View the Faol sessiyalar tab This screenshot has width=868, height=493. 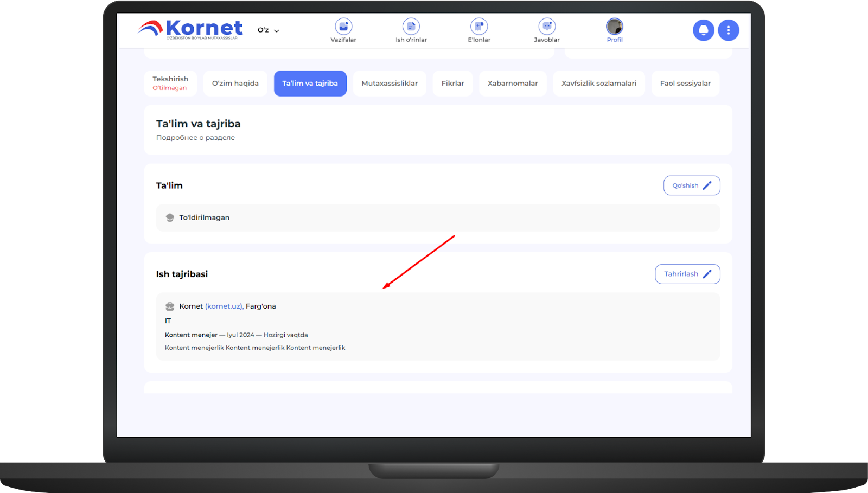685,84
